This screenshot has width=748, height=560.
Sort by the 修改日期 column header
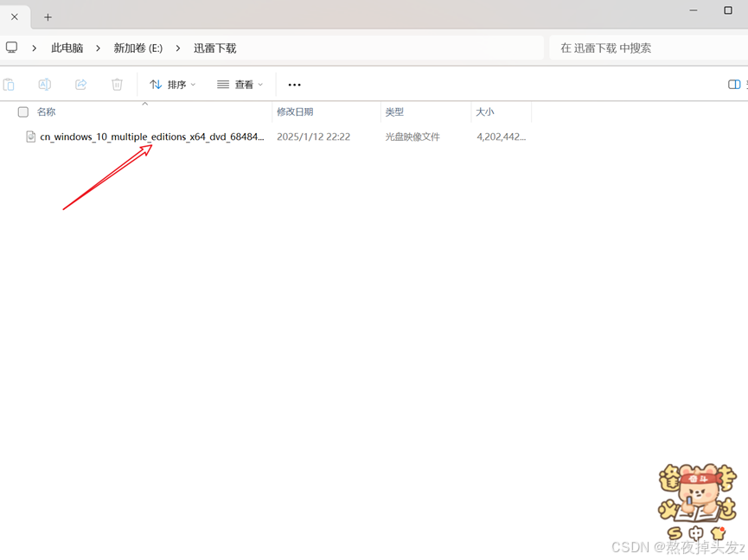295,112
